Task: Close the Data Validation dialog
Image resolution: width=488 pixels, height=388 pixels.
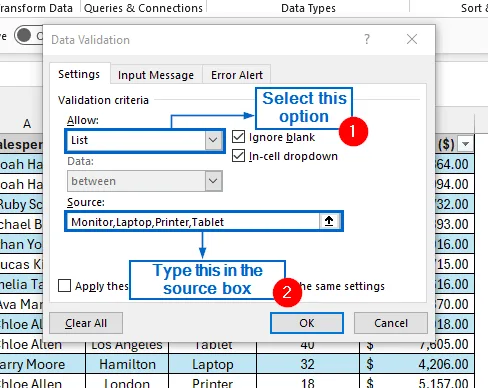Action: (x=412, y=39)
